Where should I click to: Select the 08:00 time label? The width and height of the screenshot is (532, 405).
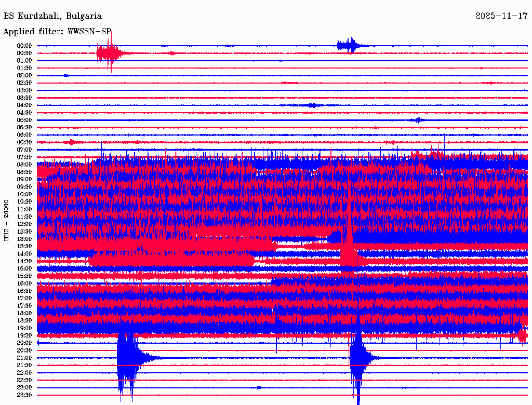tap(24, 165)
